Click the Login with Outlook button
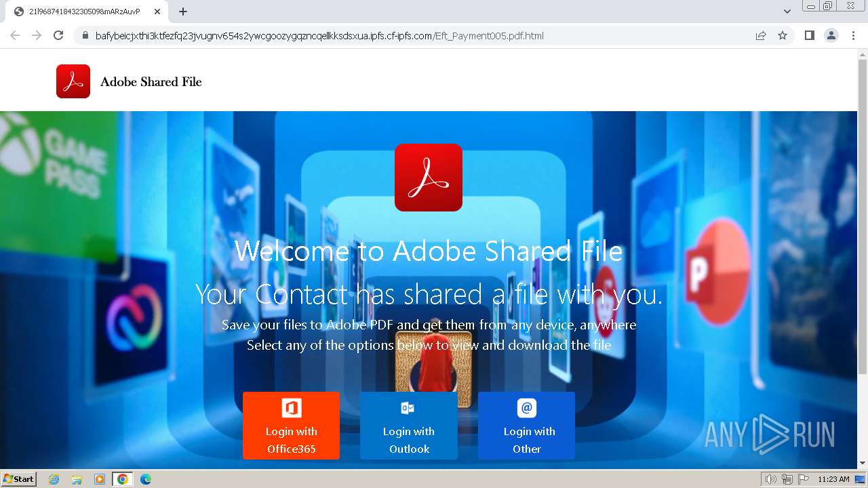This screenshot has height=488, width=868. pos(409,425)
